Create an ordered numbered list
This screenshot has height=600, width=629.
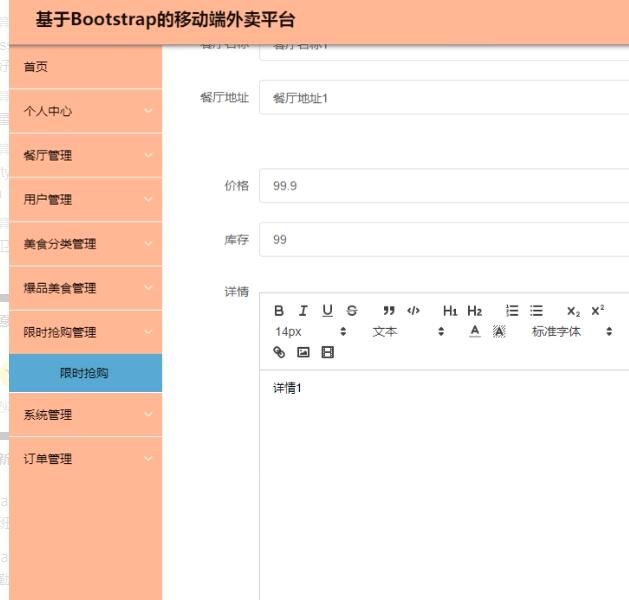click(512, 311)
